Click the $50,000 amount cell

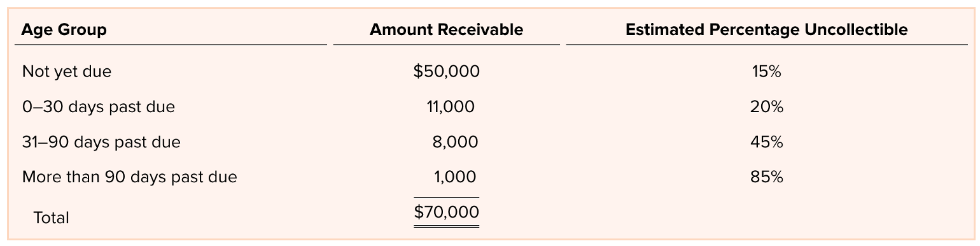[446, 72]
